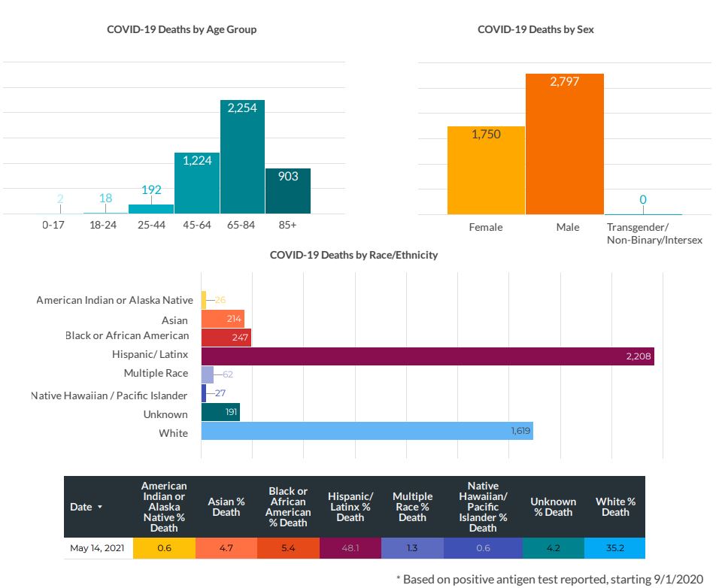Select the Black or African American bar
719x588 pixels.
click(x=226, y=338)
